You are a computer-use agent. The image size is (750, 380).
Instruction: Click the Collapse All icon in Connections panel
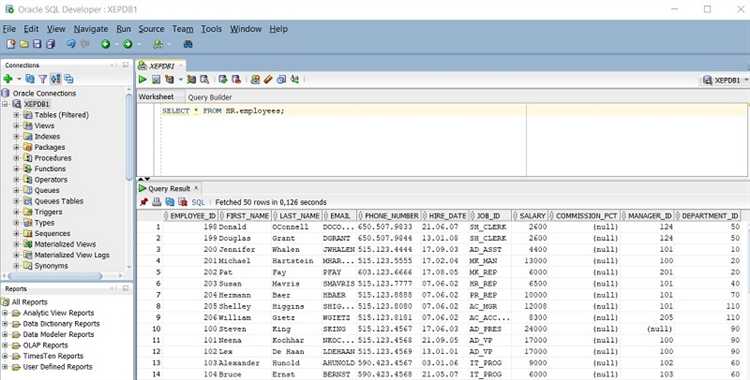coord(69,79)
